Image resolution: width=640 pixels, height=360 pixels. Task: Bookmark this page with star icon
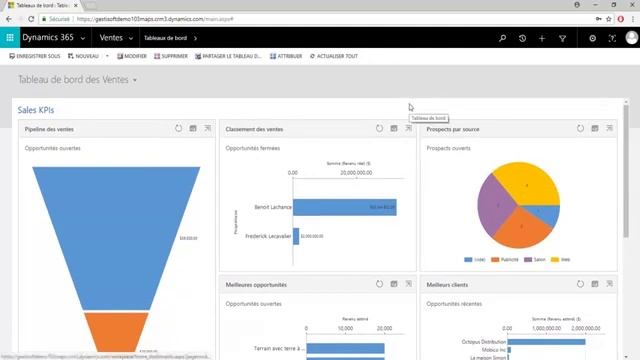(x=609, y=19)
